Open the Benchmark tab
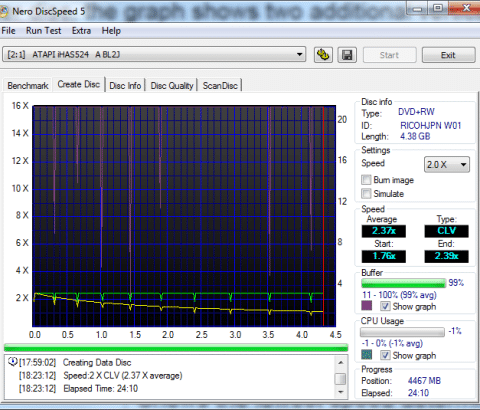Image resolution: width=480 pixels, height=410 pixels. (x=28, y=86)
